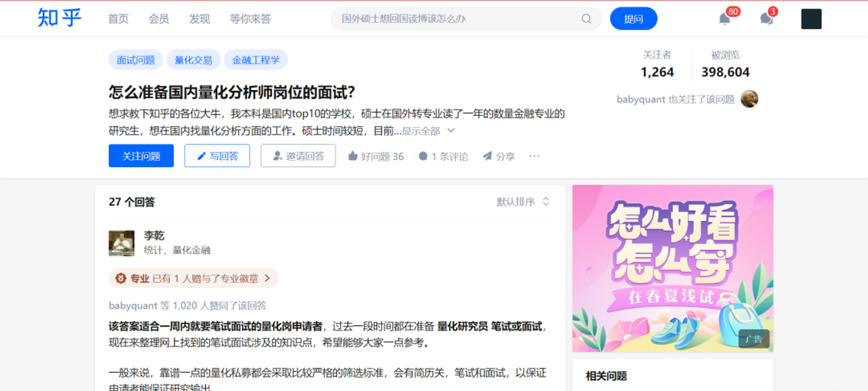868x391 pixels.
Task: Open the three-dot more options menu
Action: tap(534, 156)
